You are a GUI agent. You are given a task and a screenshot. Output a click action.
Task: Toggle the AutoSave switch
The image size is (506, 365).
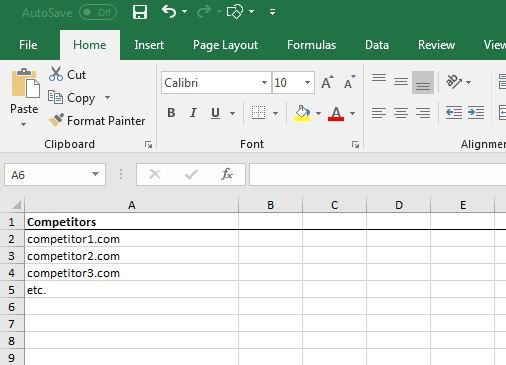(98, 13)
